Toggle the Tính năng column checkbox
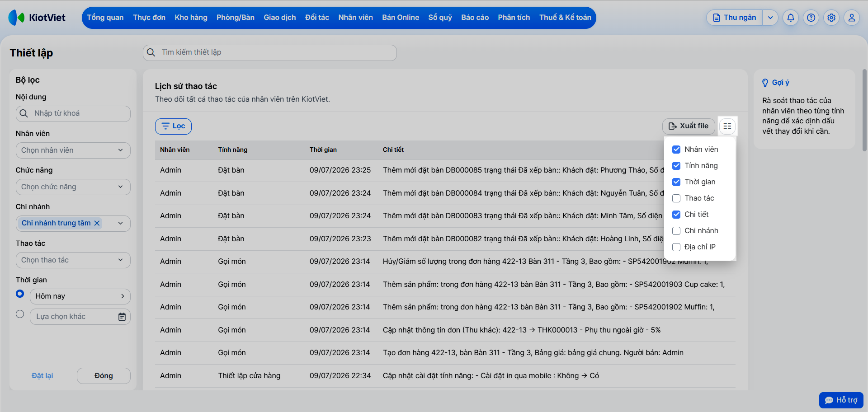 coord(676,166)
